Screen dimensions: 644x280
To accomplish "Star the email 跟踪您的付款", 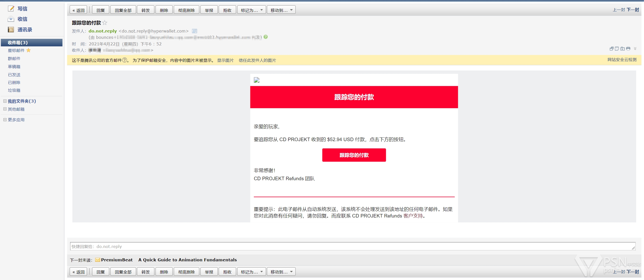I will pos(105,23).
